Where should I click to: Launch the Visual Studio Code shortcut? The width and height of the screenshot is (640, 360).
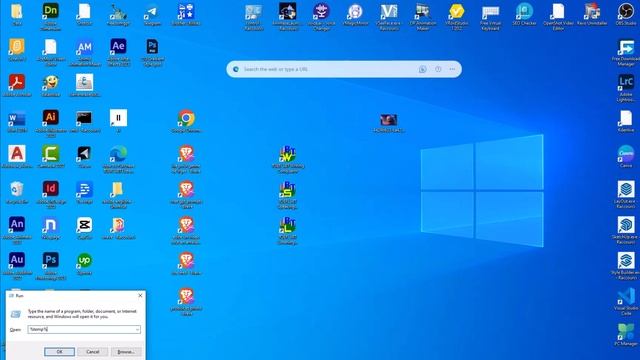[x=626, y=296]
